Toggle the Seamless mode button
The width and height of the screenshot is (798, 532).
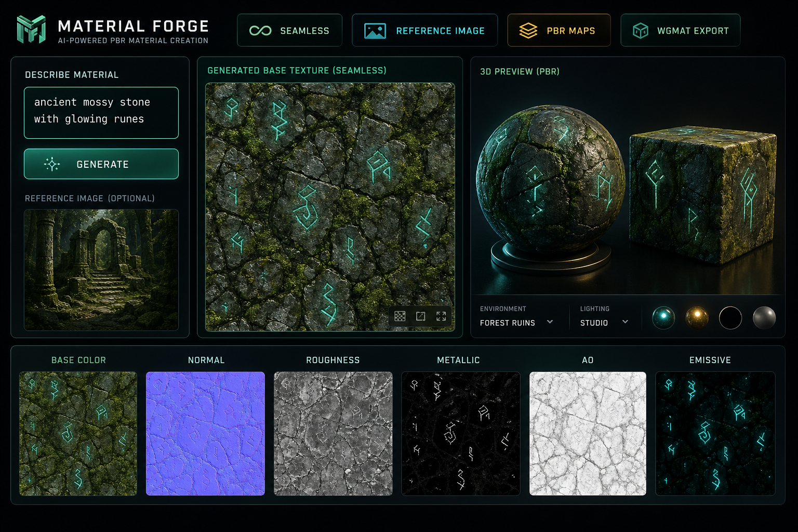[x=289, y=31]
